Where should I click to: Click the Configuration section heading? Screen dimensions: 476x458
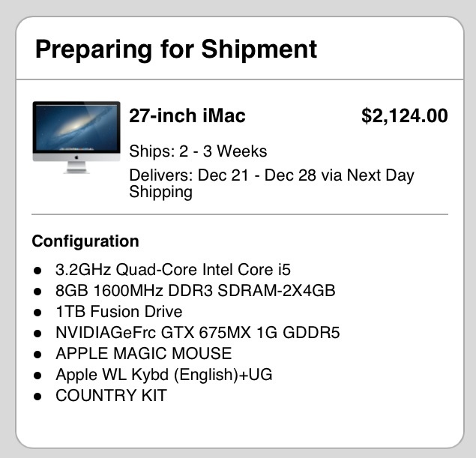[85, 241]
